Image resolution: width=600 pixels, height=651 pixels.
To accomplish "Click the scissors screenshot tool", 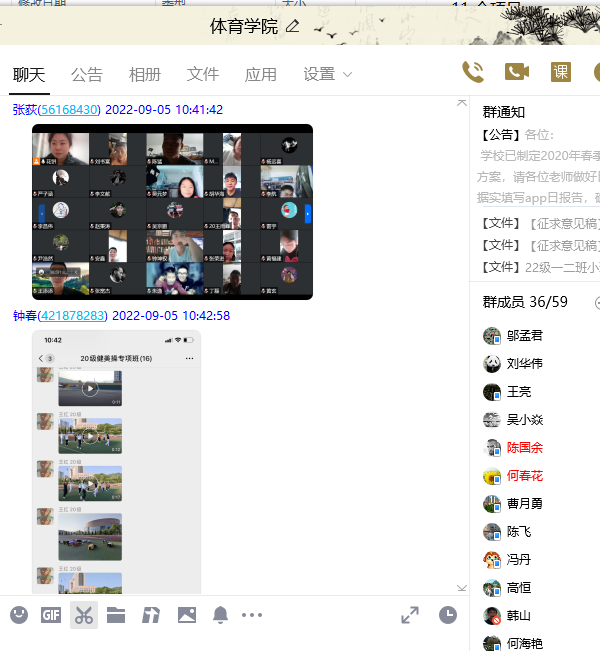I will pos(84,615).
